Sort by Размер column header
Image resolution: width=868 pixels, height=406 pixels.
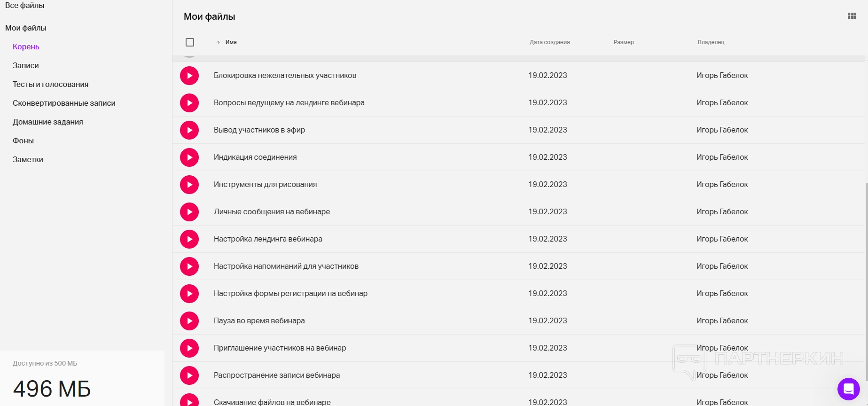tap(624, 42)
